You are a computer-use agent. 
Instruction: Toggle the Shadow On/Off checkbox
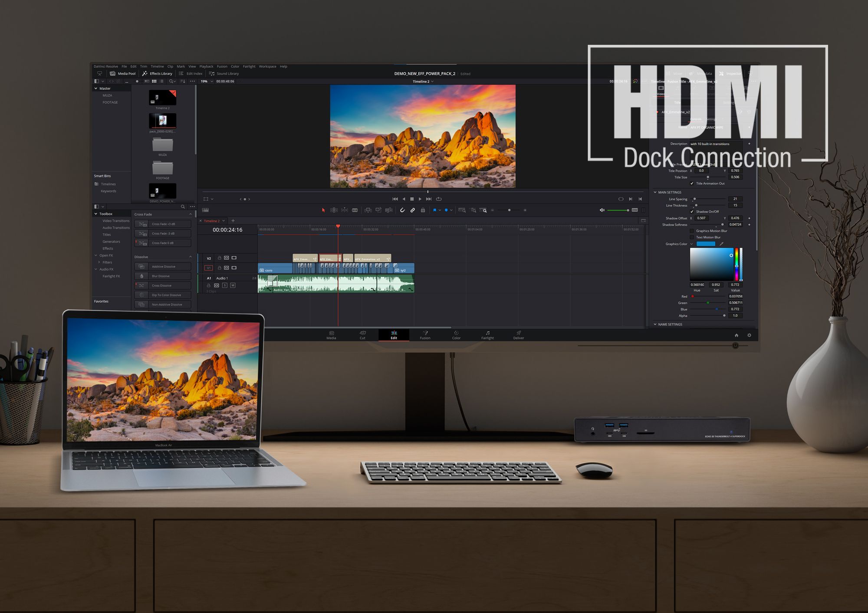click(x=692, y=212)
